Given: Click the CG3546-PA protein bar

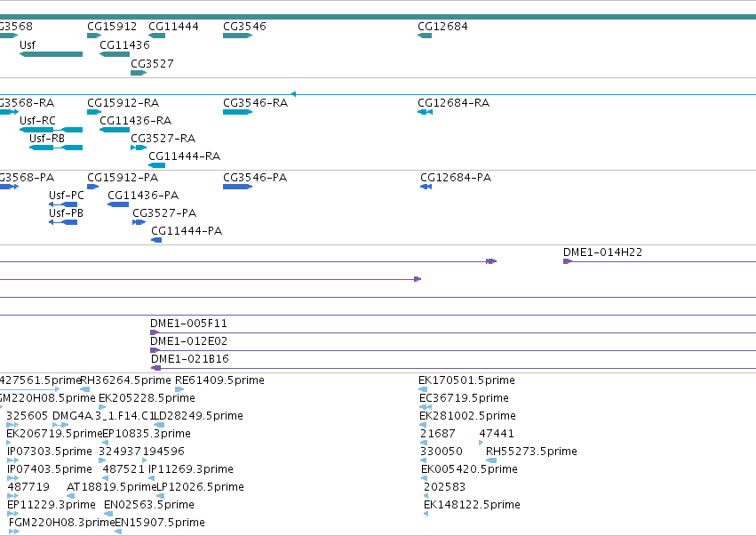Looking at the screenshot, I should click(238, 187).
